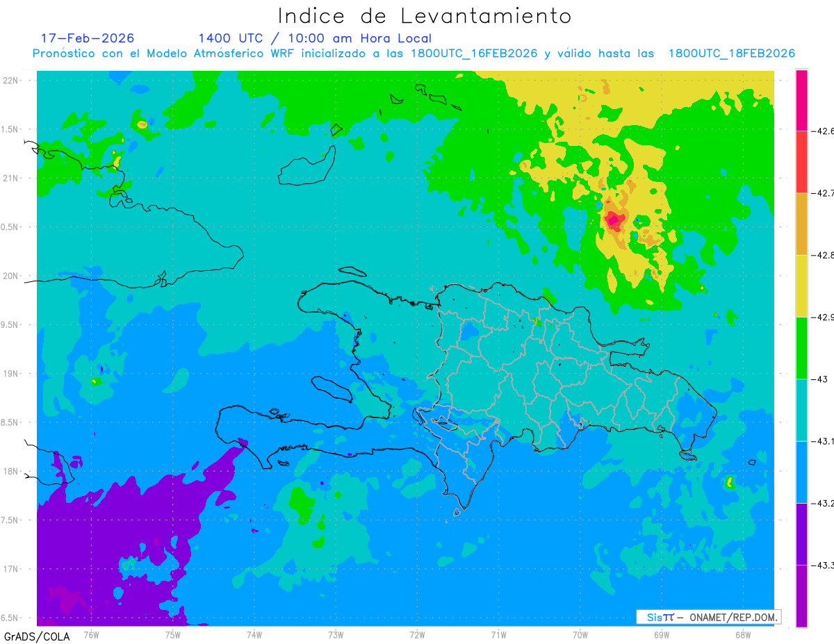Image resolution: width=834 pixels, height=644 pixels.
Task: Click the '74W' longitude label
Action: pos(254,635)
